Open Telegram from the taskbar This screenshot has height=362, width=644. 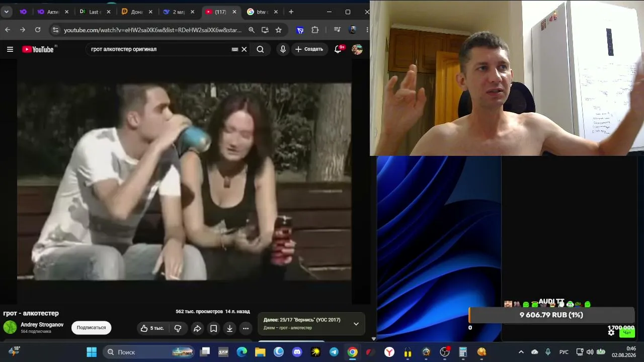click(x=334, y=352)
